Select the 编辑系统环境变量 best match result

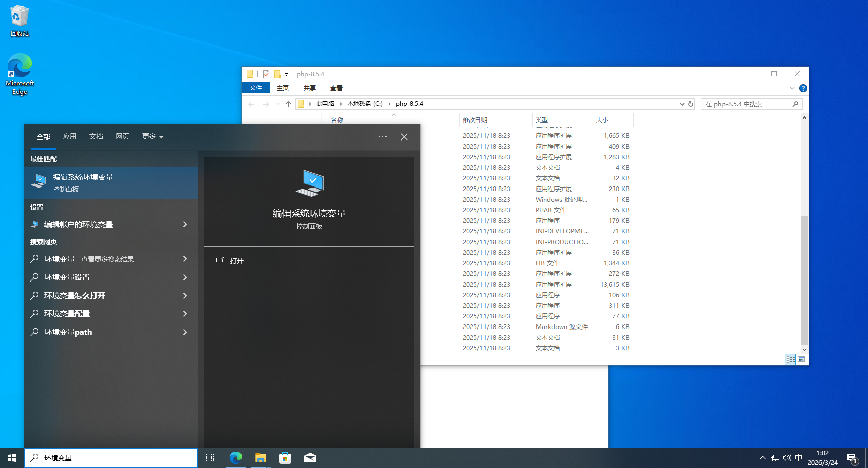point(111,183)
